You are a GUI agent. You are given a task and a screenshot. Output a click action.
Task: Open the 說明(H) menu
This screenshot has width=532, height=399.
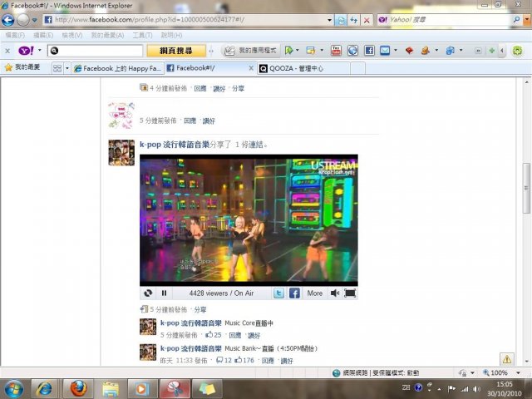pos(171,35)
